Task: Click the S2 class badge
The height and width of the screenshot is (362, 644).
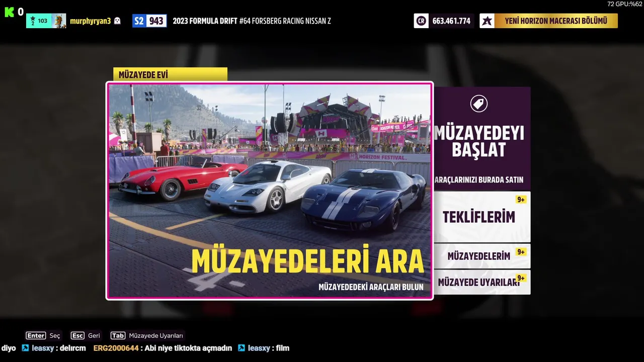Action: pos(139,21)
